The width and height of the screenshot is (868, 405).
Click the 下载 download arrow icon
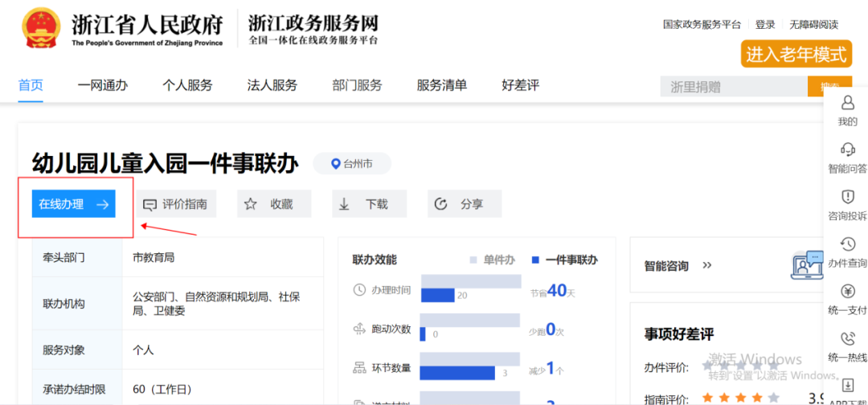[345, 204]
